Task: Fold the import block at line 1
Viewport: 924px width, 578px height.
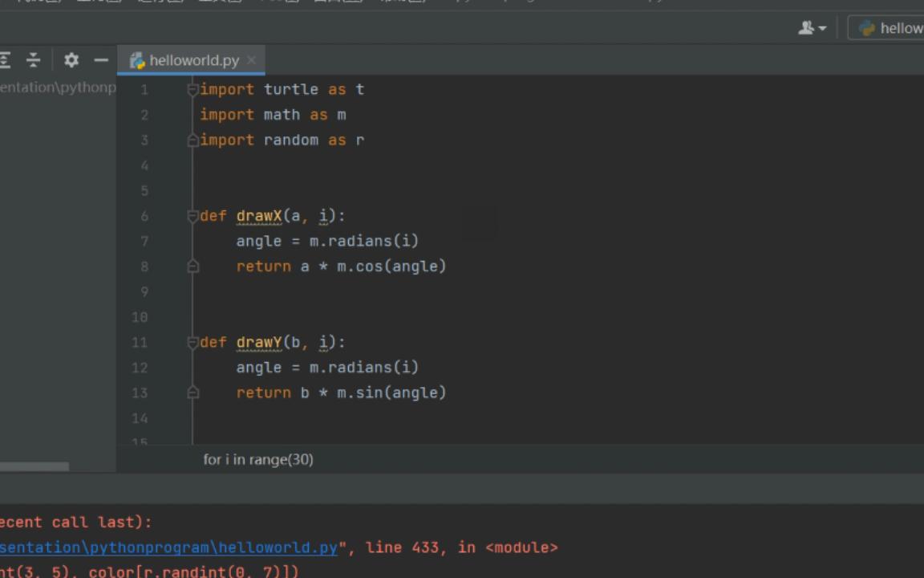Action: (x=192, y=90)
